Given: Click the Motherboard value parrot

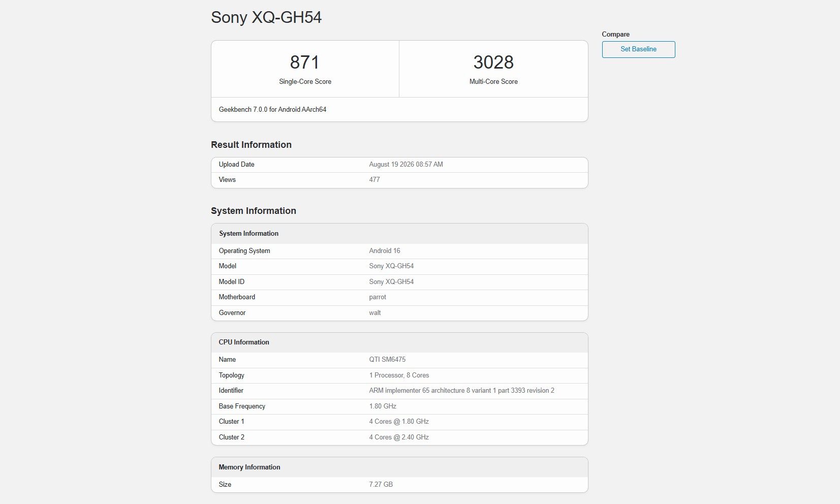Looking at the screenshot, I should pos(378,297).
